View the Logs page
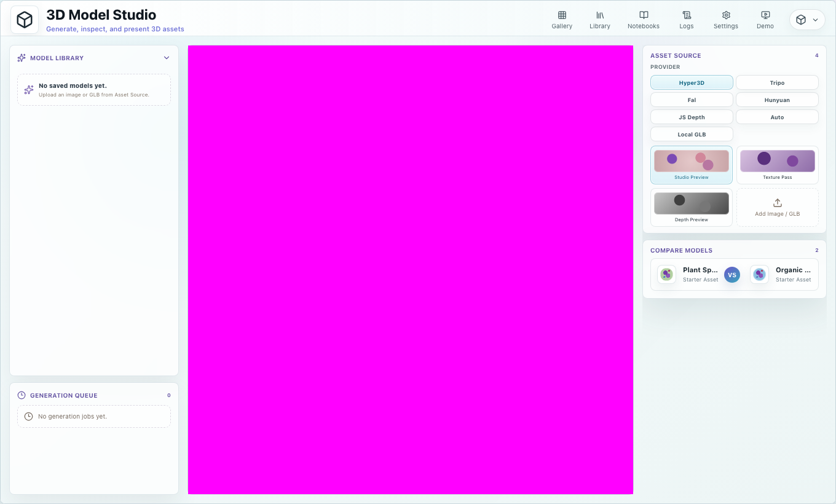 pyautogui.click(x=687, y=20)
